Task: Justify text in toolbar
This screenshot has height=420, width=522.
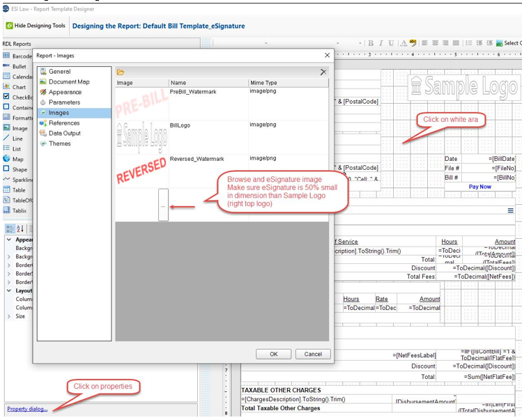Action: click(456, 43)
